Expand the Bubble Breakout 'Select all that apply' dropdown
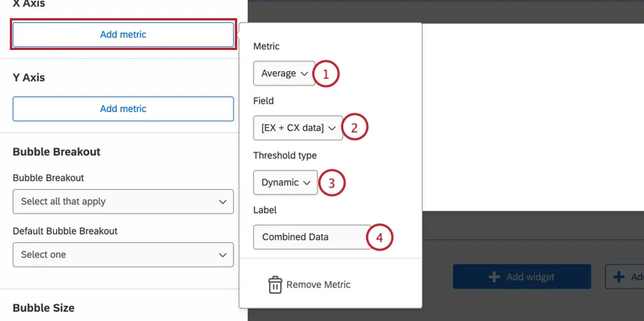The width and height of the screenshot is (644, 321). click(x=123, y=201)
